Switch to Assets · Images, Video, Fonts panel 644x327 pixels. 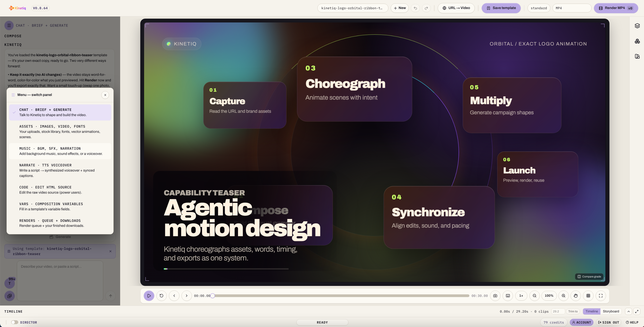tap(60, 132)
